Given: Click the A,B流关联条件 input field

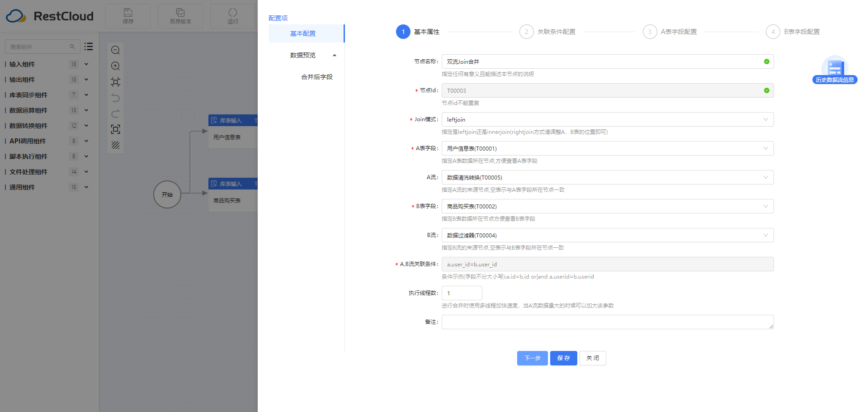Looking at the screenshot, I should tap(608, 264).
